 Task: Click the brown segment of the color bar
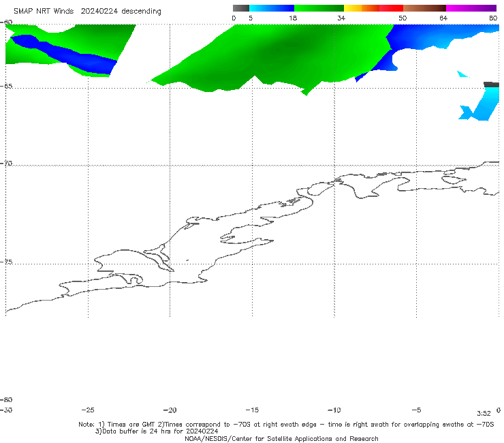click(x=424, y=8)
